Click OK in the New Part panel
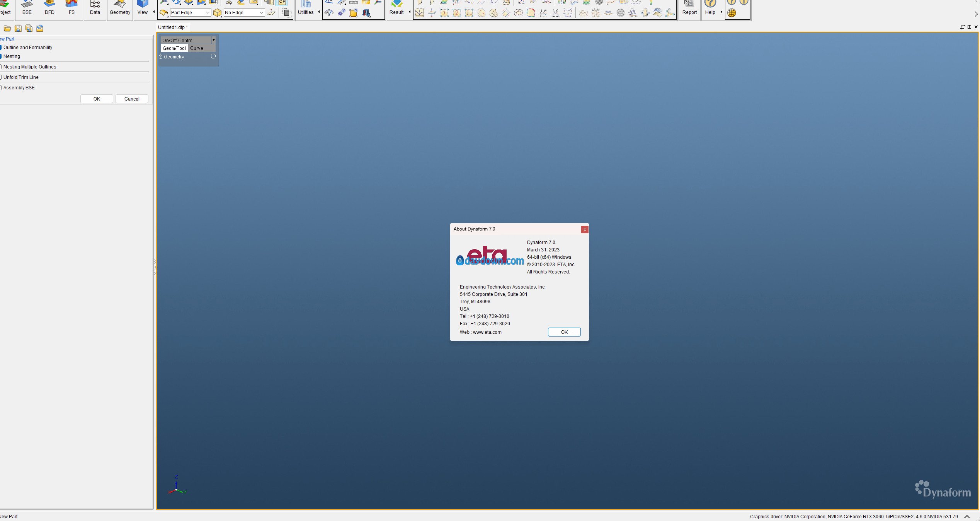 point(97,99)
